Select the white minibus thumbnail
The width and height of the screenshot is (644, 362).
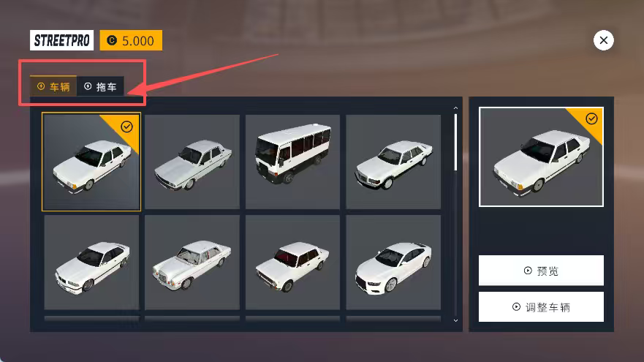pyautogui.click(x=292, y=162)
